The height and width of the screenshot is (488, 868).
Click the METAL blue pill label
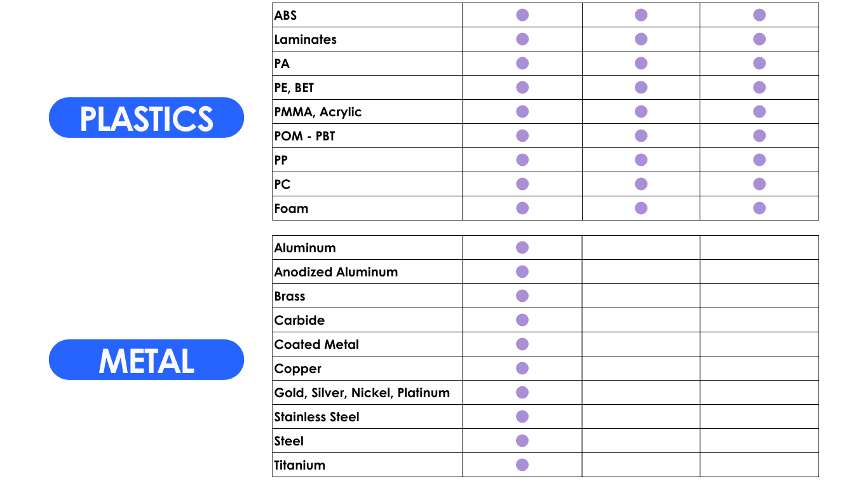pos(146,360)
